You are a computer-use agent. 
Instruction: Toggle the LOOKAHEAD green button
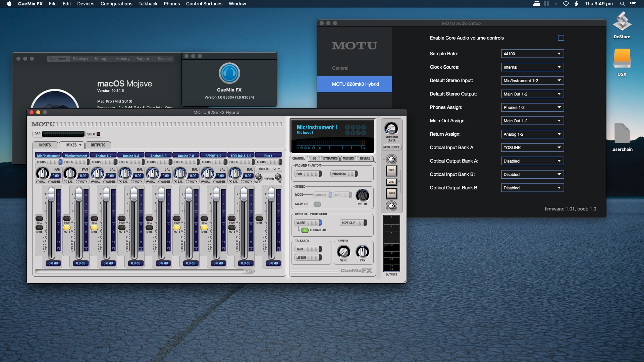coord(305,230)
